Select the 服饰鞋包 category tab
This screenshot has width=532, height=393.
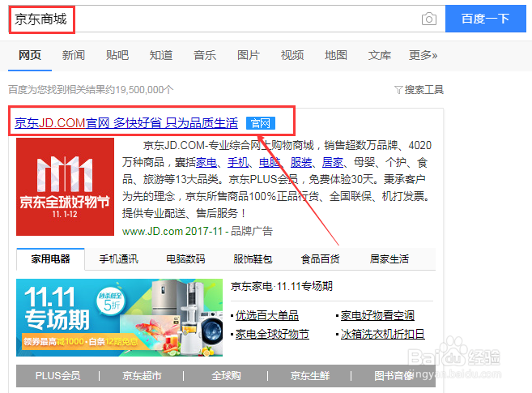pyautogui.click(x=253, y=259)
